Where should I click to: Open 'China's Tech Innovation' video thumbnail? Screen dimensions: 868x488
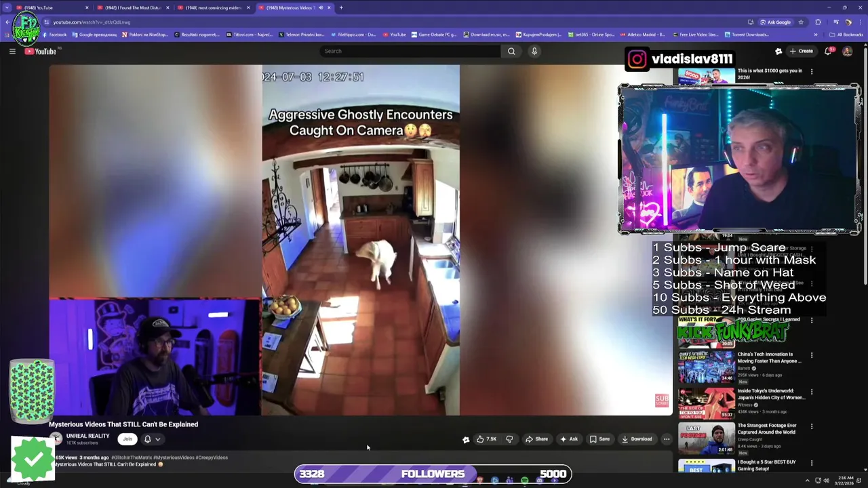coord(706,367)
